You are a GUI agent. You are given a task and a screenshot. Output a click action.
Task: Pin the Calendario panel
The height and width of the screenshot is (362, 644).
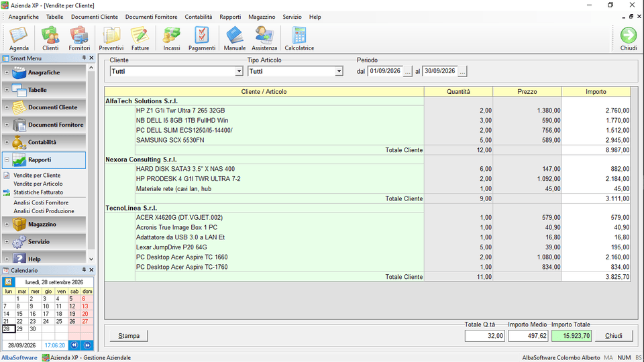[84, 270]
